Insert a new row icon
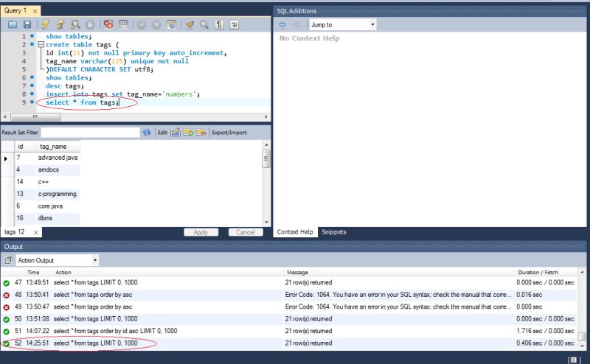This screenshot has width=590, height=364. (x=188, y=133)
